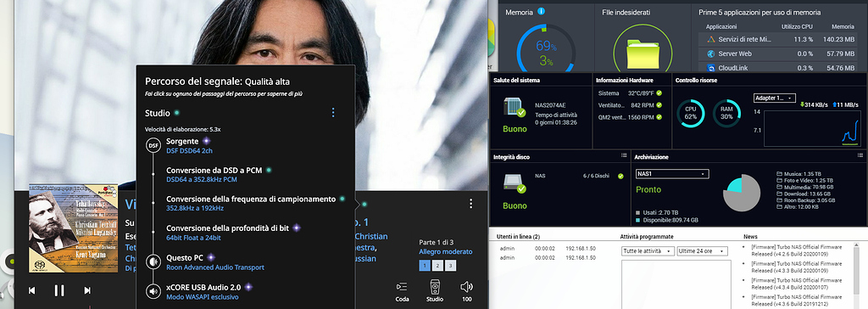The height and width of the screenshot is (309, 868).
Task: Open the Christian performer link
Action: tap(371, 236)
